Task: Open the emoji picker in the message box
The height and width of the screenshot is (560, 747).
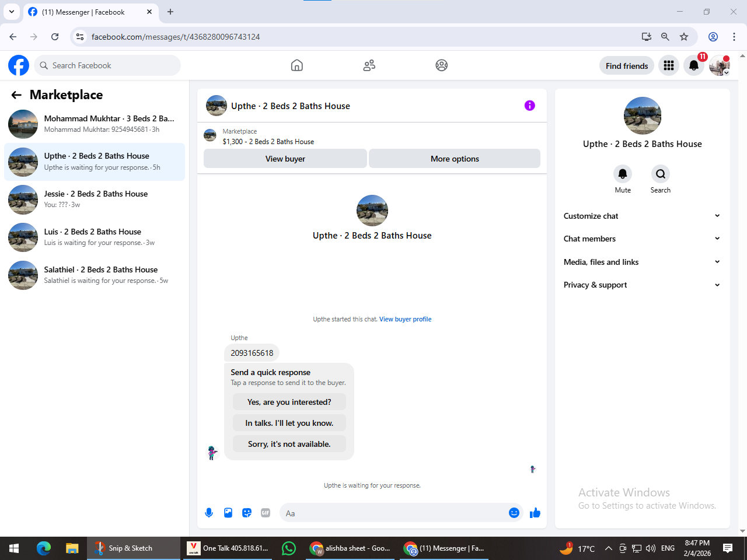Action: coord(514,513)
